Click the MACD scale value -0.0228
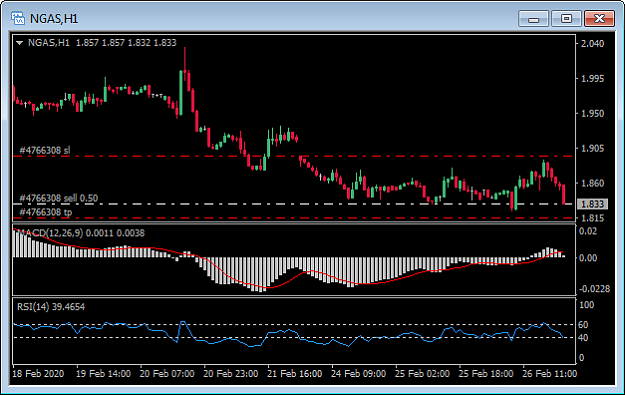Viewport: 625px width, 395px height. [594, 289]
